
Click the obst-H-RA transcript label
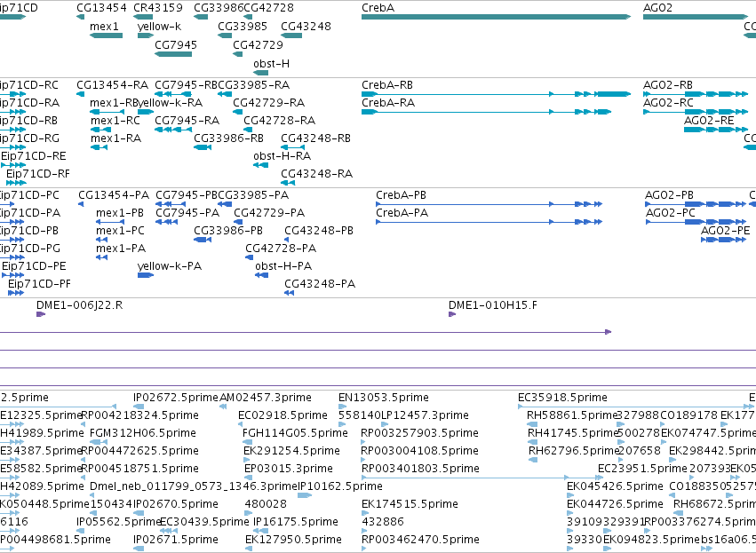point(282,156)
